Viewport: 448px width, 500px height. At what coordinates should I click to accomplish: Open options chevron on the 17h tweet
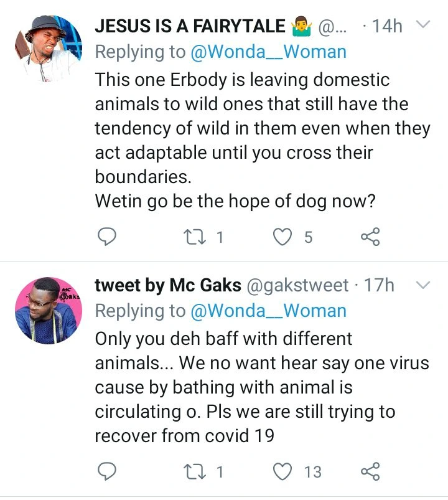click(422, 285)
